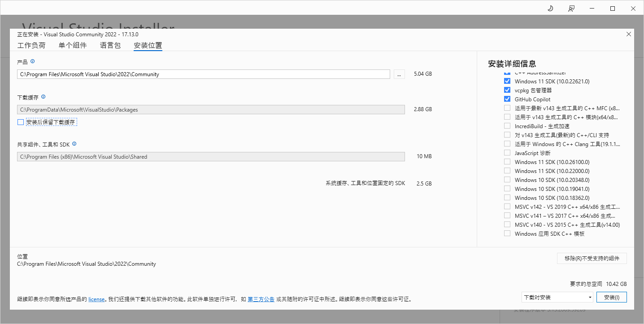Image resolution: width=644 pixels, height=324 pixels.
Task: Maximize the Visual Studio Installer window
Action: [613, 9]
